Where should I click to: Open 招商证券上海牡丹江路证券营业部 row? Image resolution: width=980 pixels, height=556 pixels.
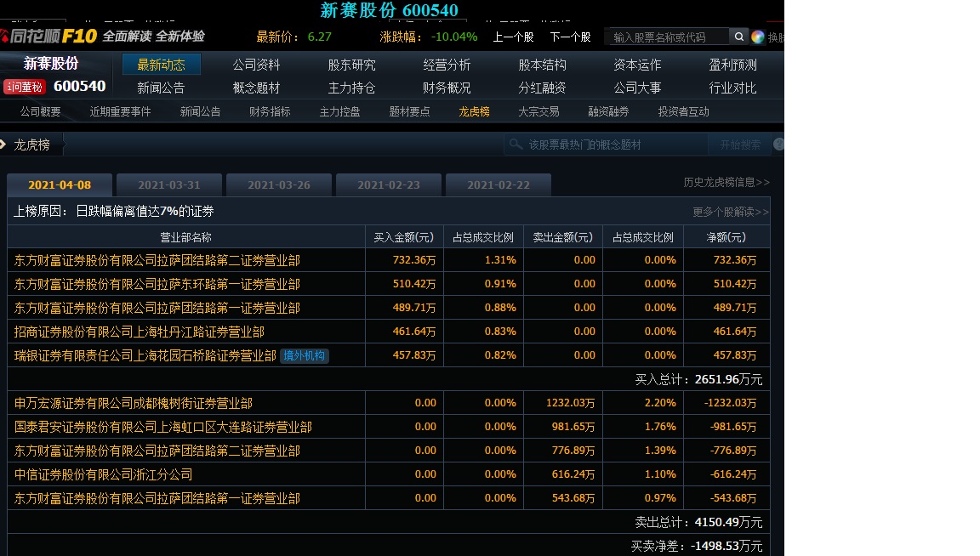click(x=389, y=331)
